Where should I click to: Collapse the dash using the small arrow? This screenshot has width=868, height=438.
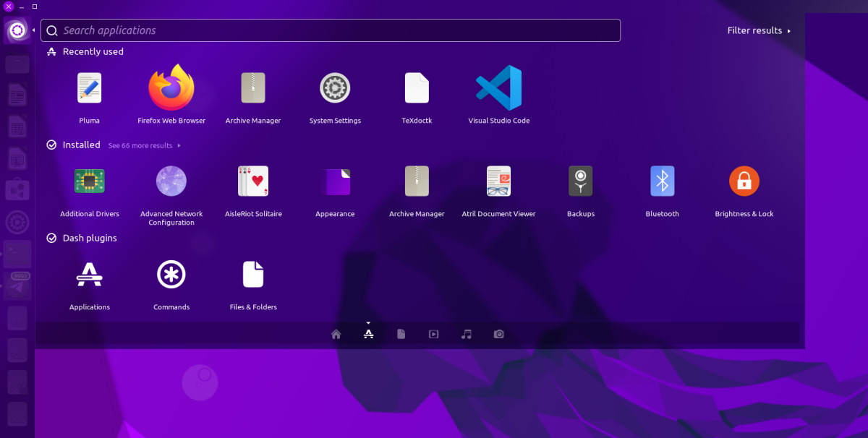click(x=368, y=323)
